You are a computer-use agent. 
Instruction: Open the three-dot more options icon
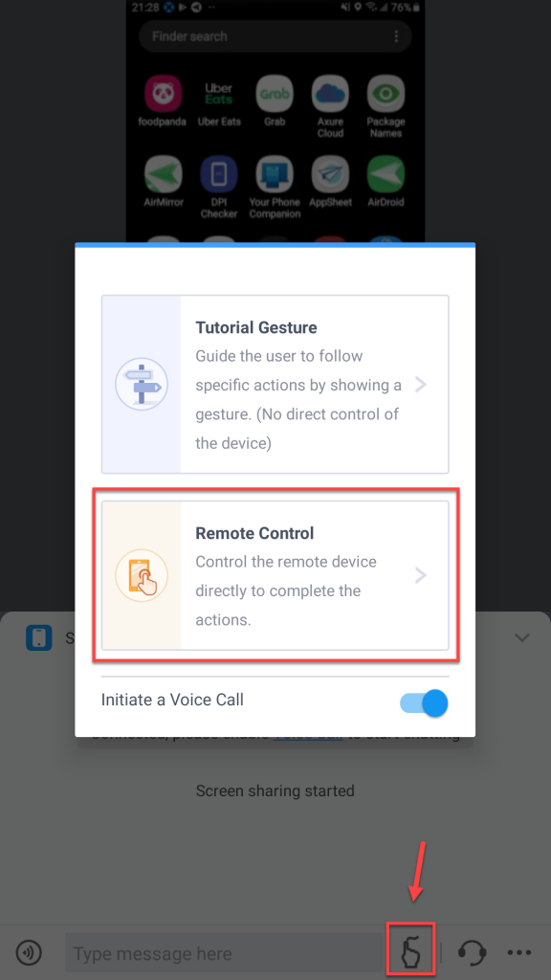[519, 953]
